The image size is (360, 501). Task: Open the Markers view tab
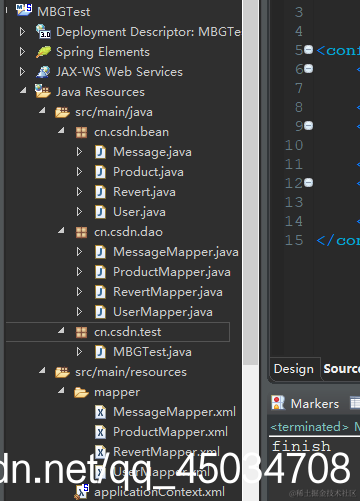(314, 404)
